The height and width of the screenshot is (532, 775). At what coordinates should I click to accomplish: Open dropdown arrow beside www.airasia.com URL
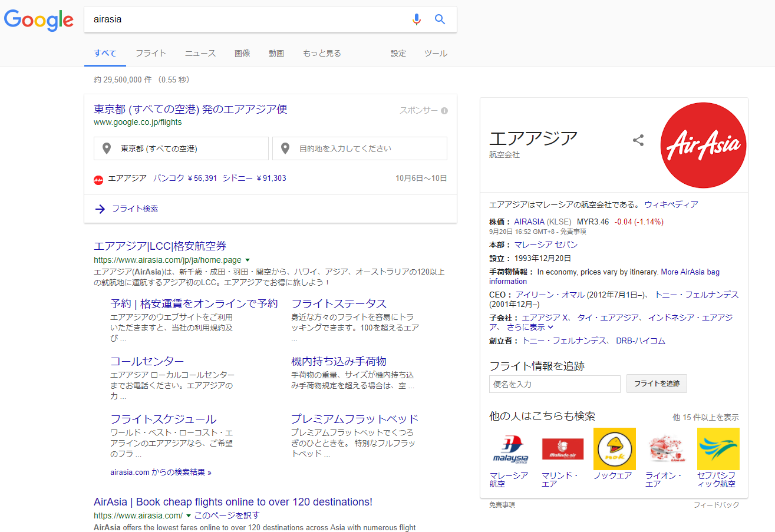click(189, 516)
